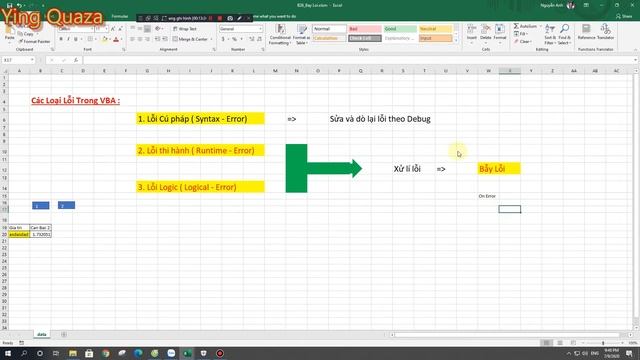
Task: Apply the Bad cell style
Action: 365,29
